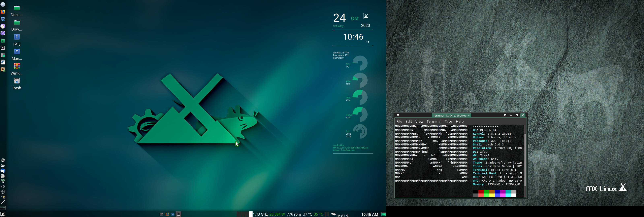Open the Manual desktop shortcut
This screenshot has height=217, width=644.
tap(17, 54)
